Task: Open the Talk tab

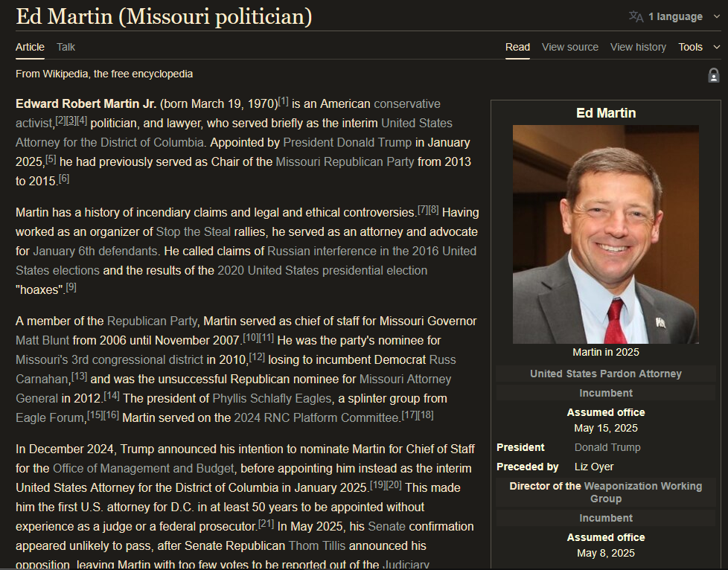Action: tap(66, 47)
